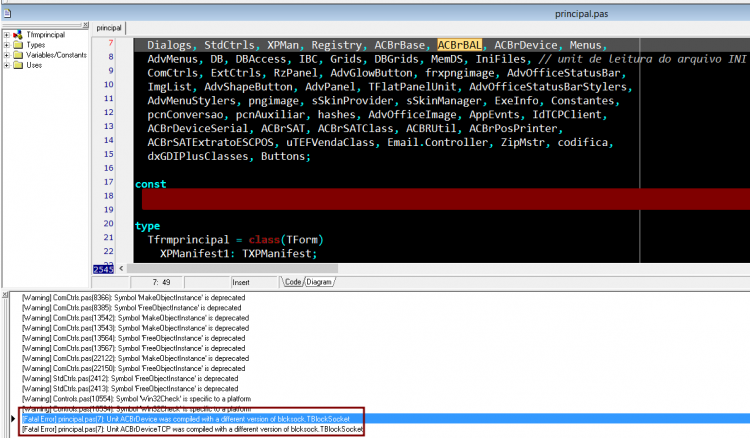Select the Types folder icon
Screen dimensions: 750x438
18,45
